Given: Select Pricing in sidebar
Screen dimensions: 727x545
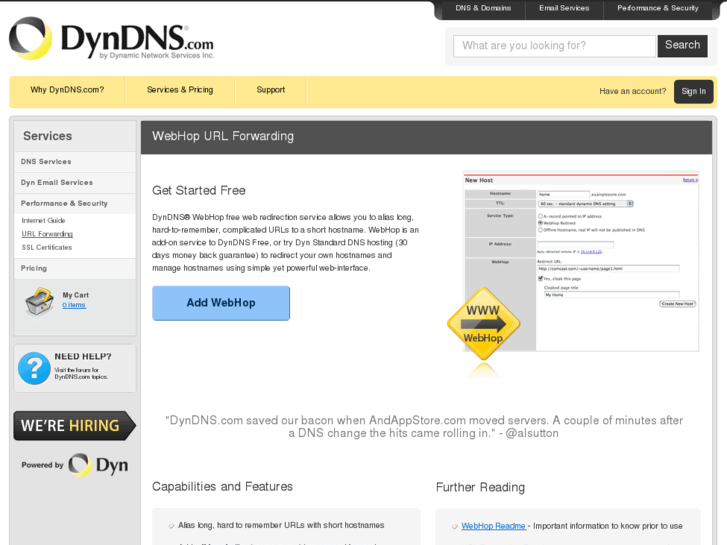Looking at the screenshot, I should (75, 269).
